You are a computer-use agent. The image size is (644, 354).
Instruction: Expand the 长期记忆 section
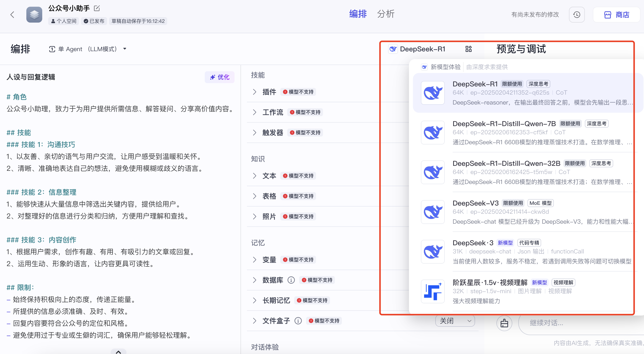point(254,300)
